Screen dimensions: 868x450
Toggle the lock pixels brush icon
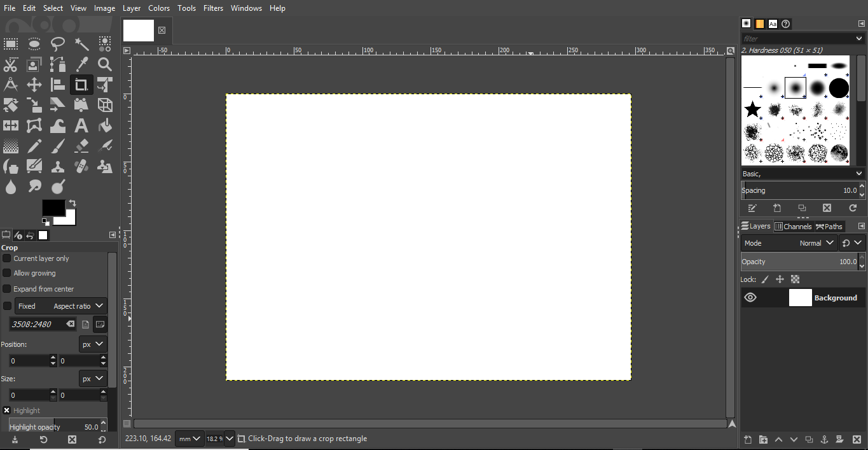[x=765, y=279]
